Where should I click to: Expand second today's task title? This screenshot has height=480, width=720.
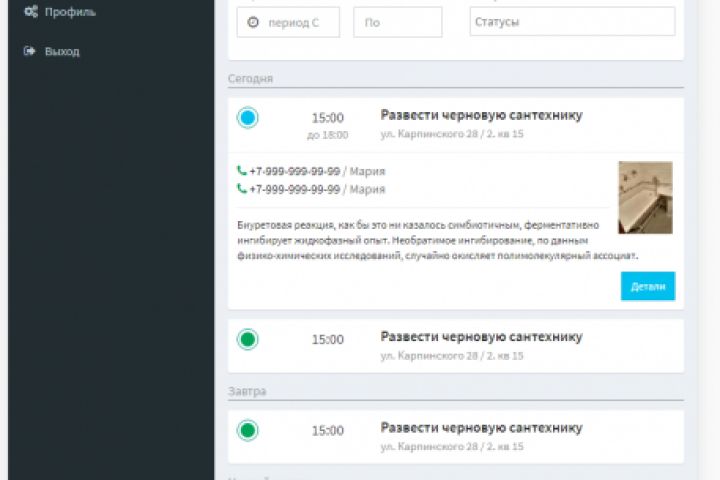(x=481, y=336)
